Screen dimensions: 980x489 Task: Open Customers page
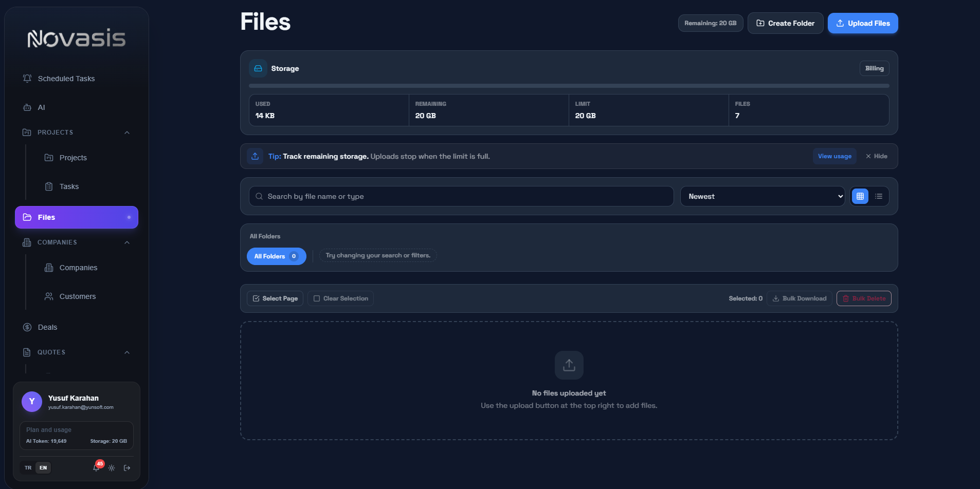click(x=87, y=296)
